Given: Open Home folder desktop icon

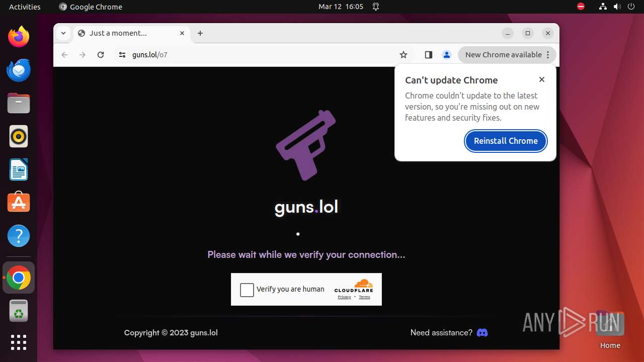Looking at the screenshot, I should pyautogui.click(x=610, y=329).
